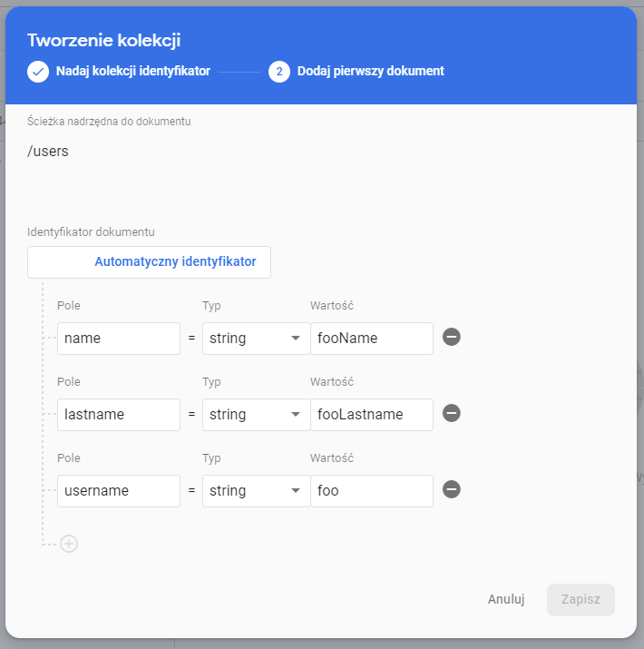Select 'Dodaj pierwszy dokument' step
Viewport: 644px width, 649px height.
[370, 71]
